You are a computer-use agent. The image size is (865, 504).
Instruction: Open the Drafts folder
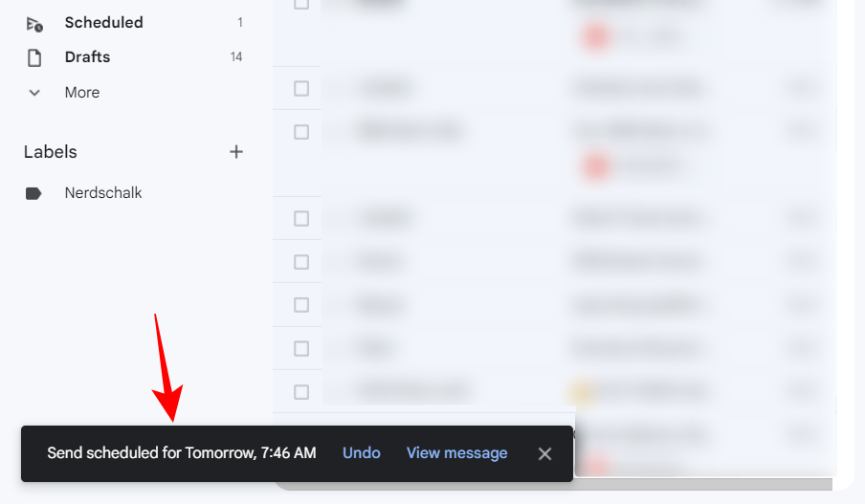[x=87, y=56]
